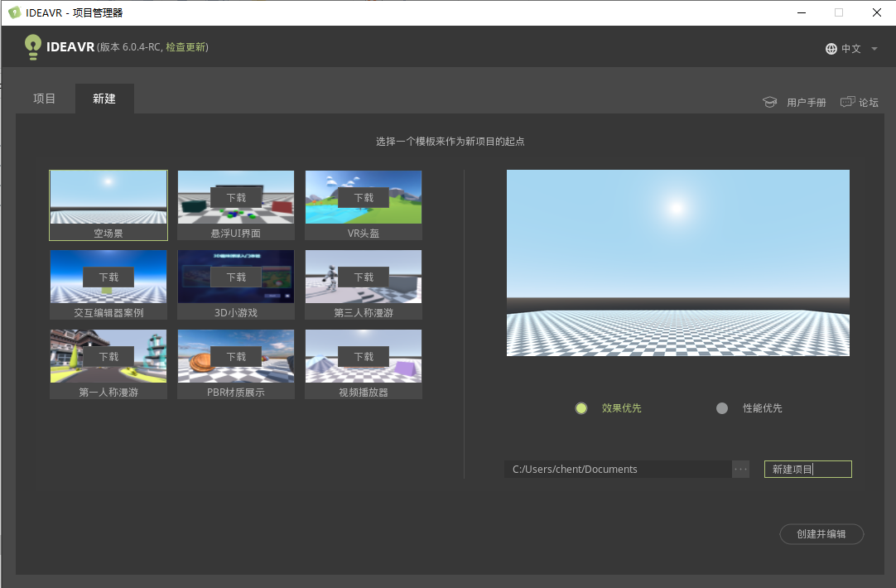Close the IDEAVR project manager window
The width and height of the screenshot is (896, 588).
(x=877, y=12)
